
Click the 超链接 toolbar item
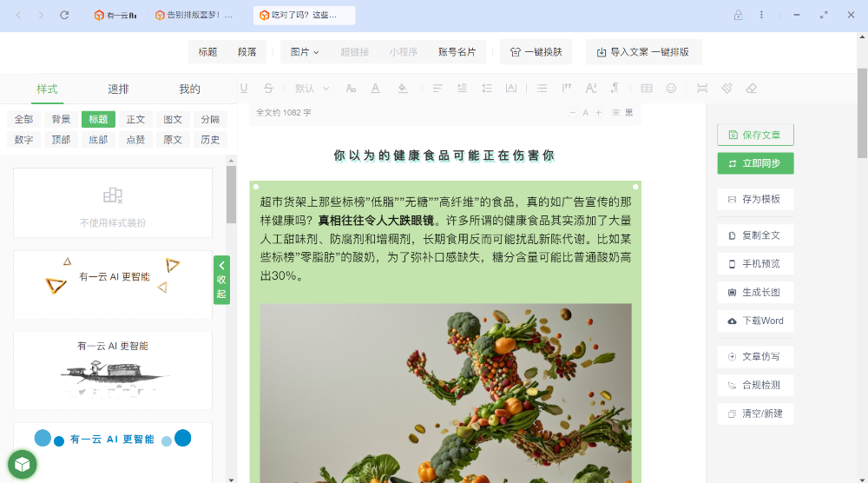click(354, 52)
